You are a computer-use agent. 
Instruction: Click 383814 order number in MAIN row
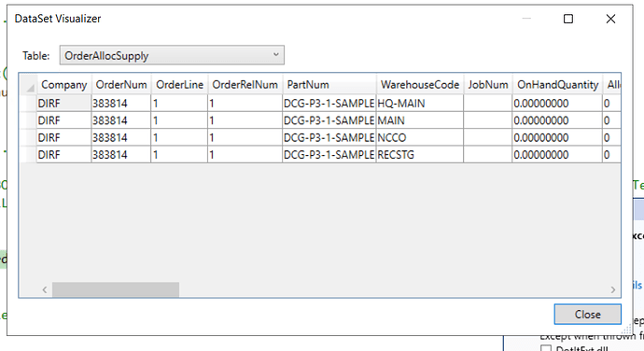(x=121, y=120)
